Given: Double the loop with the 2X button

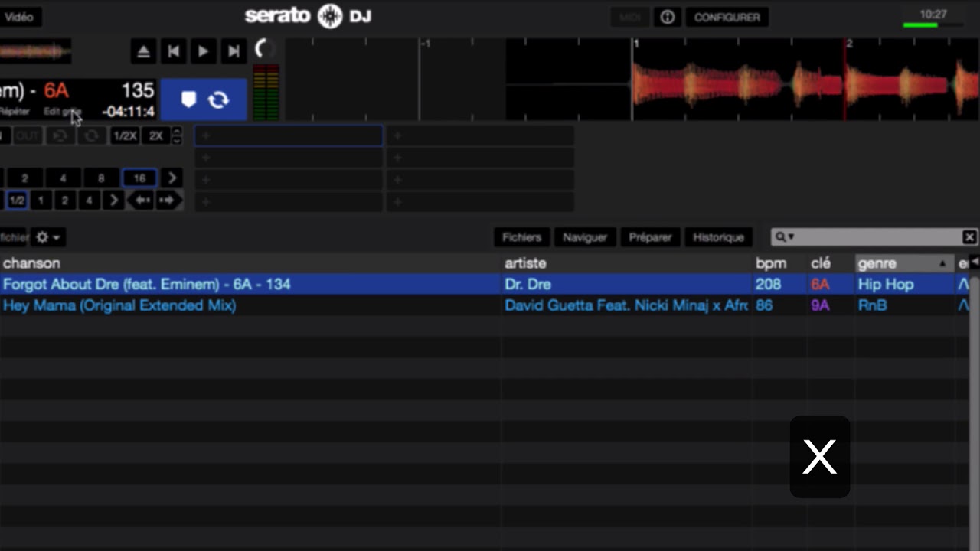Looking at the screenshot, I should click(x=156, y=136).
